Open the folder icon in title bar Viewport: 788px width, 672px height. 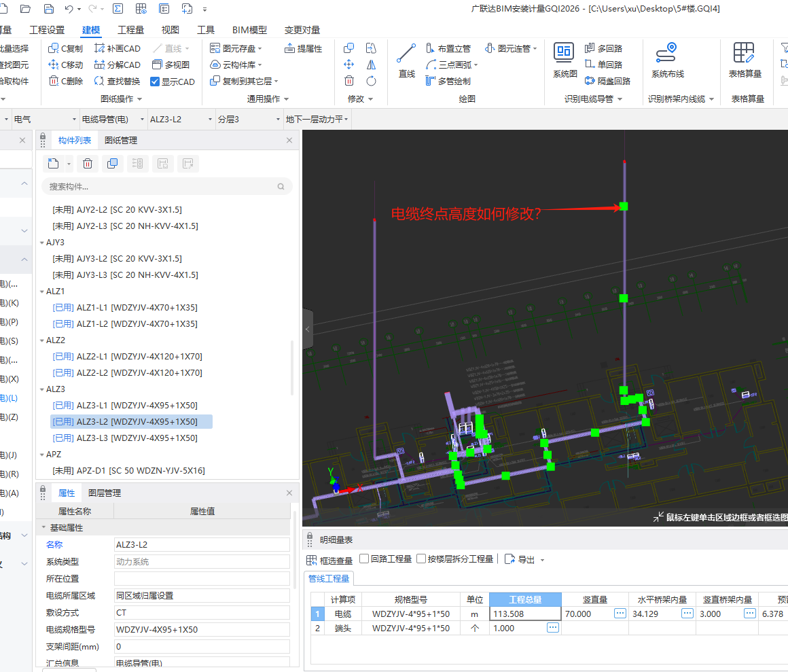coord(25,9)
